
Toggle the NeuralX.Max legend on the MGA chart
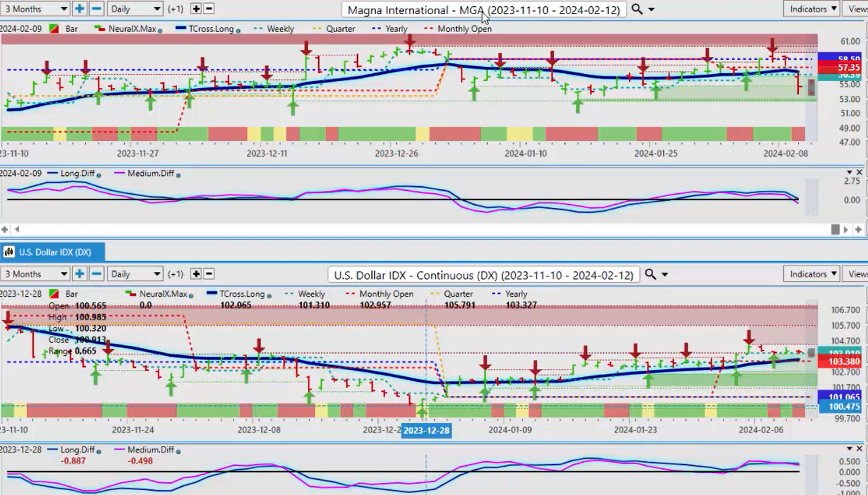pyautogui.click(x=127, y=29)
